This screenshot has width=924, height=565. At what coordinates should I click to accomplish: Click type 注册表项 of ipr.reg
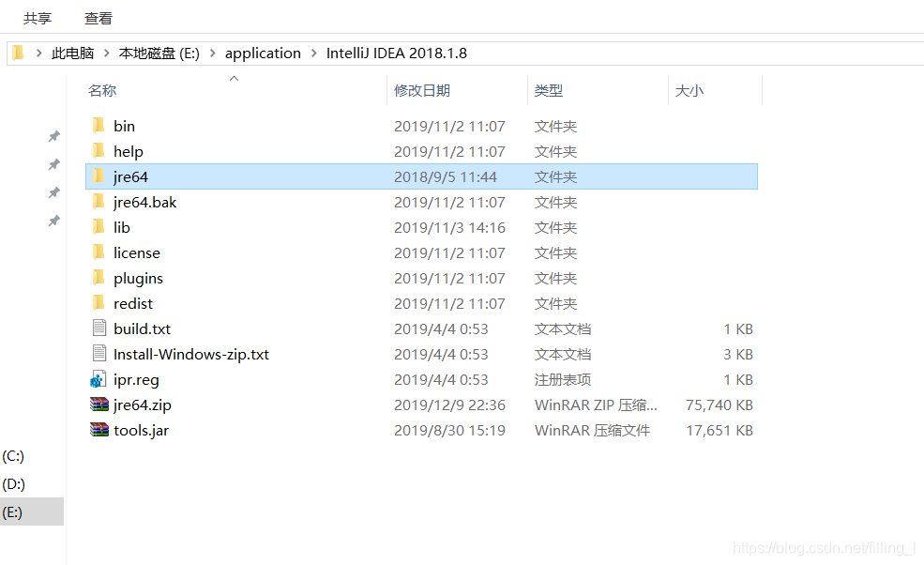point(563,380)
